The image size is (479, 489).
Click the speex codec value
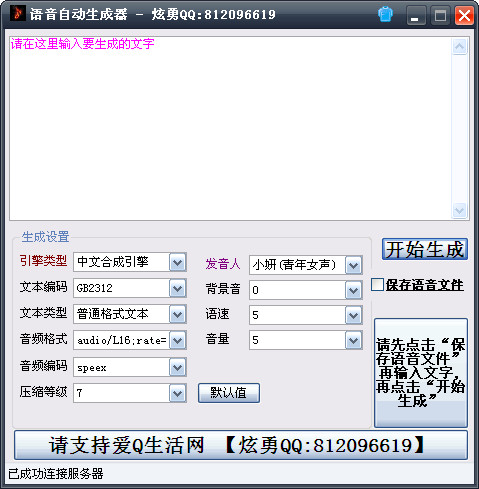[x=92, y=368]
